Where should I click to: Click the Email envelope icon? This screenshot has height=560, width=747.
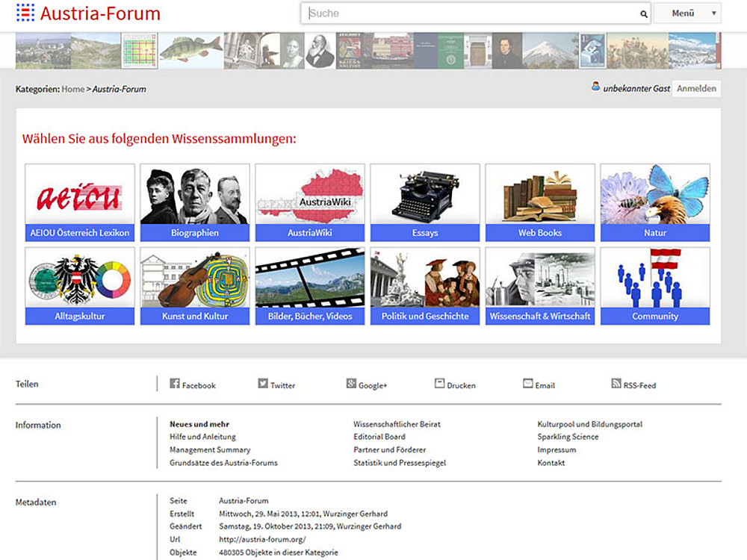point(528,384)
